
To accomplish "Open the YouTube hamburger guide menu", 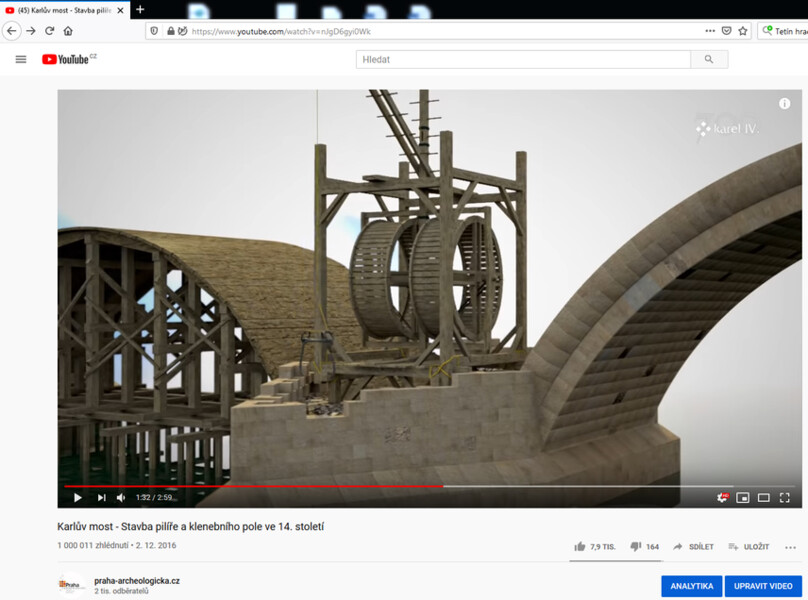I will (21, 60).
